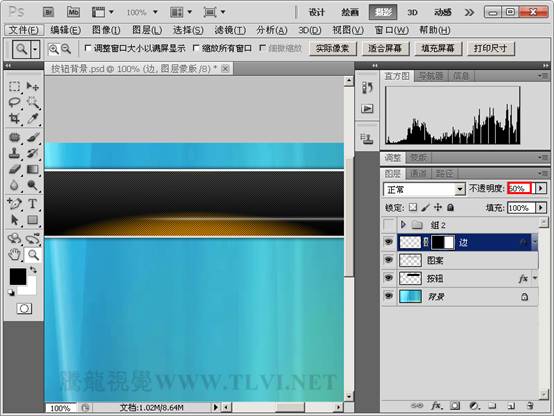Toggle lock all for layer
Viewport: 554px width, 416px height.
click(x=450, y=207)
